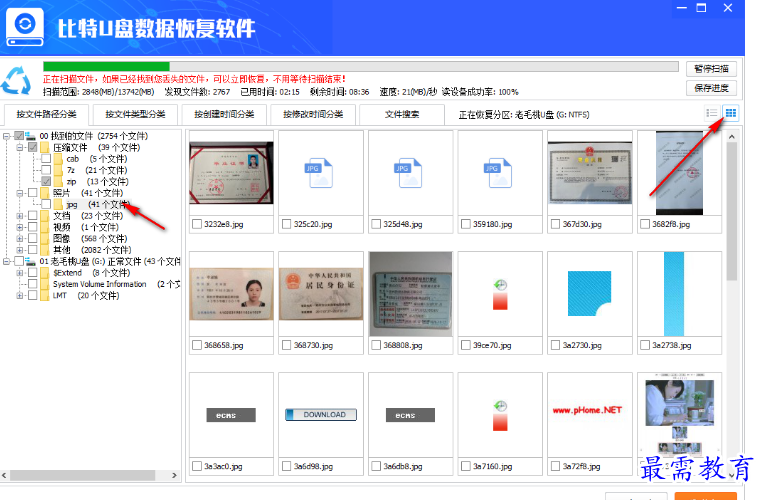Click the 文档 folder icon
This screenshot has height=500, width=762.
tap(45, 216)
